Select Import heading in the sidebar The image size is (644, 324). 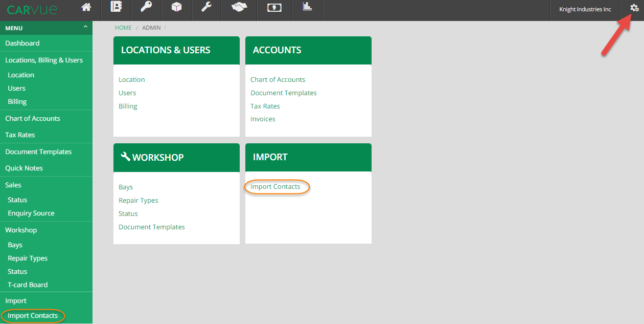[16, 300]
